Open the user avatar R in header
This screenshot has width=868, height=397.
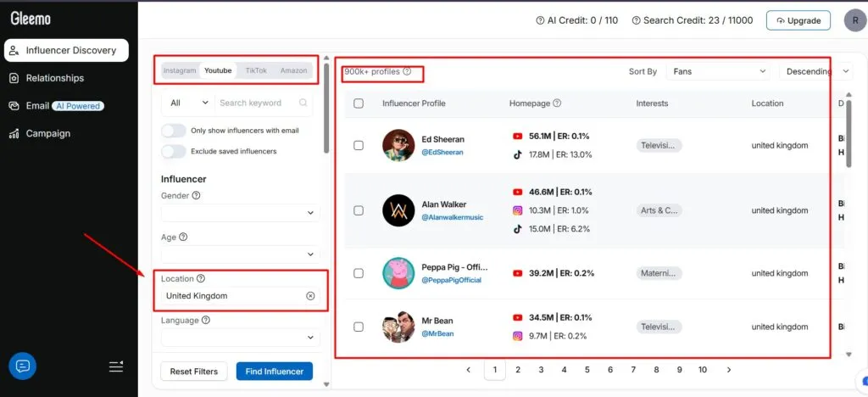pyautogui.click(x=854, y=20)
